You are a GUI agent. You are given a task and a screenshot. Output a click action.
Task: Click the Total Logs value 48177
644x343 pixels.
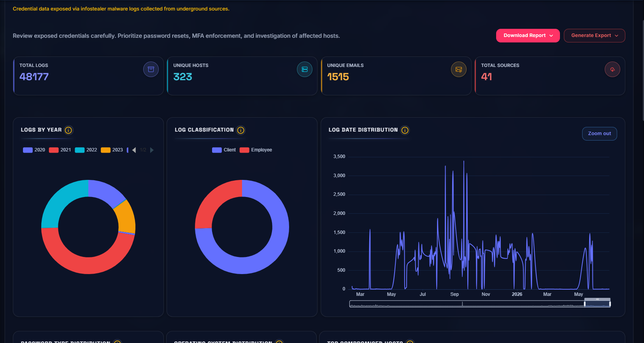(34, 77)
